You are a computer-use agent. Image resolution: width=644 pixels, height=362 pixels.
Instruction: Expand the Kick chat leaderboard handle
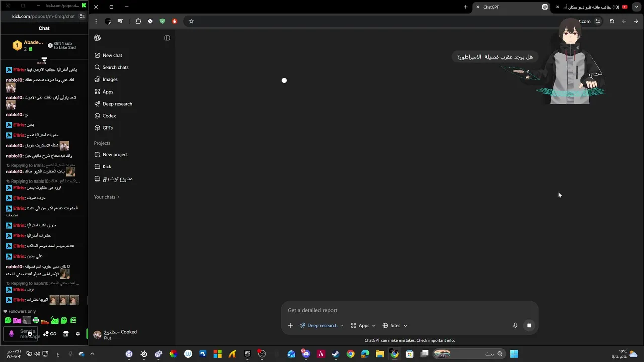(x=44, y=60)
